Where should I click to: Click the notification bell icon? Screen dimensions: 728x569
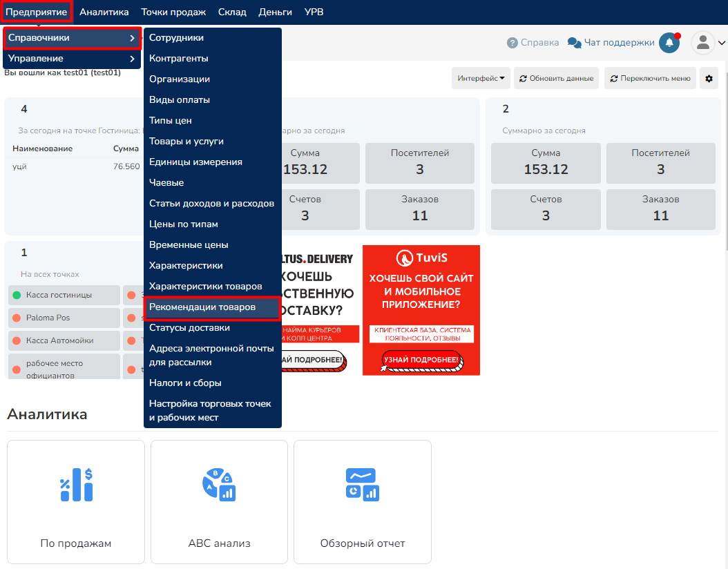click(669, 43)
